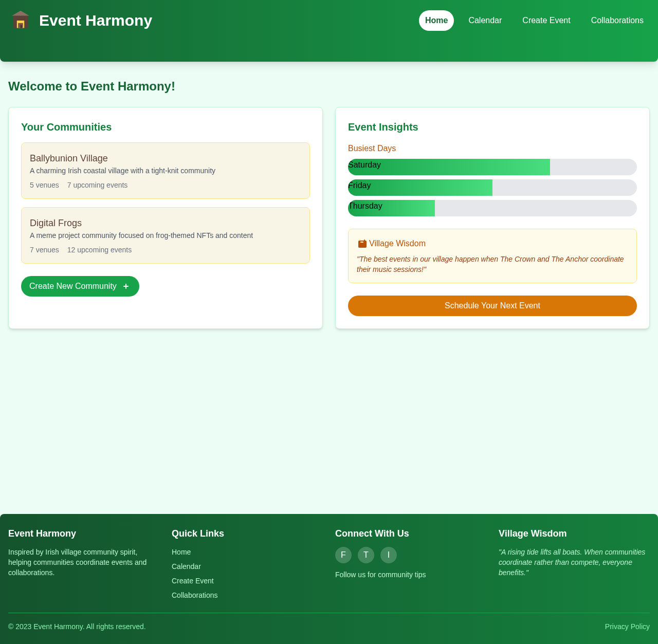Click the plus icon on Create New Community
Screen dimensions: 658x644
126,287
